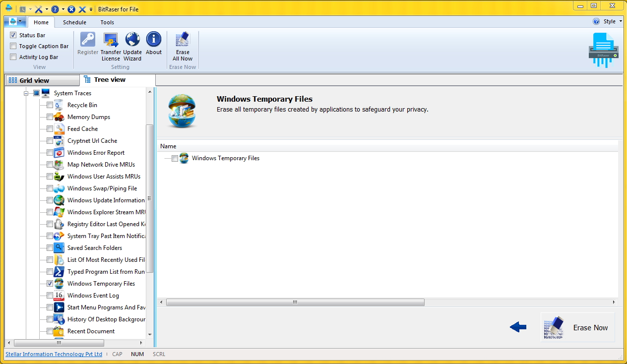Select the System Tray Past Item icon
Viewport: 627px width, 364px height.
coord(59,236)
